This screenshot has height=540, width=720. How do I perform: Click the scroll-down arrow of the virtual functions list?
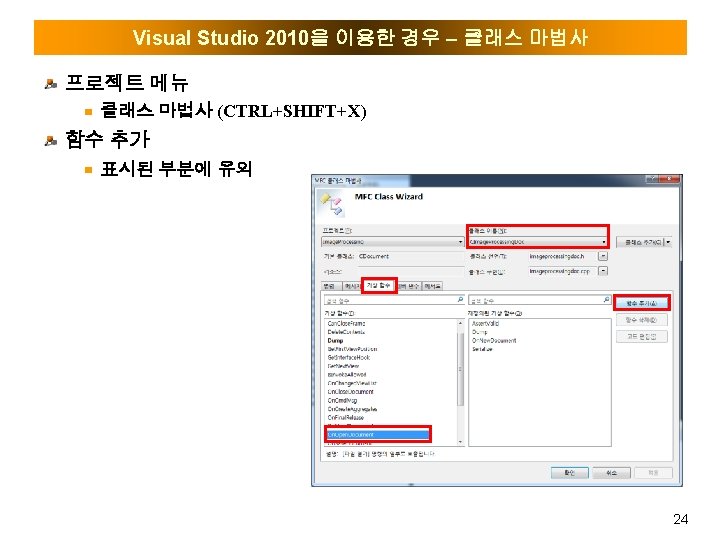pyautogui.click(x=460, y=442)
